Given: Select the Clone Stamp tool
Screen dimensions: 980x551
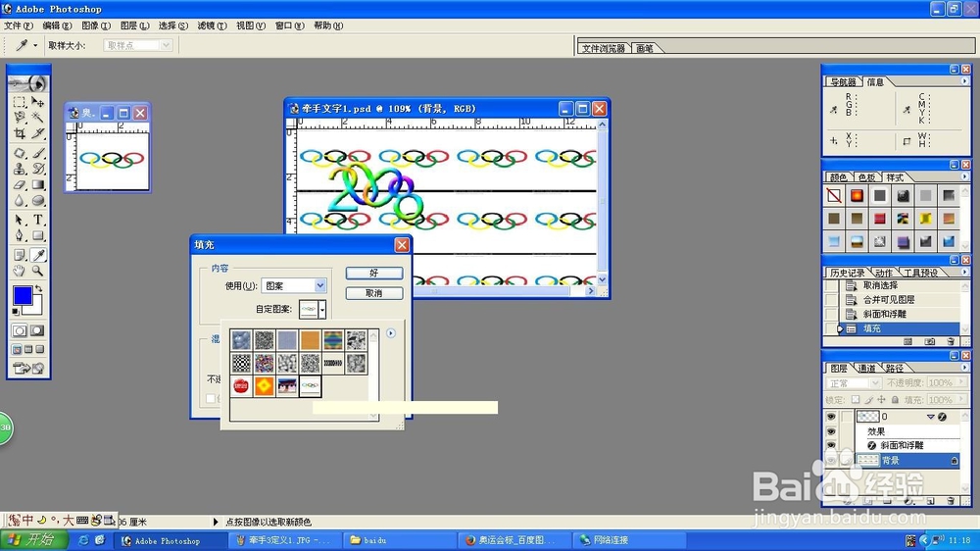Looking at the screenshot, I should (20, 169).
